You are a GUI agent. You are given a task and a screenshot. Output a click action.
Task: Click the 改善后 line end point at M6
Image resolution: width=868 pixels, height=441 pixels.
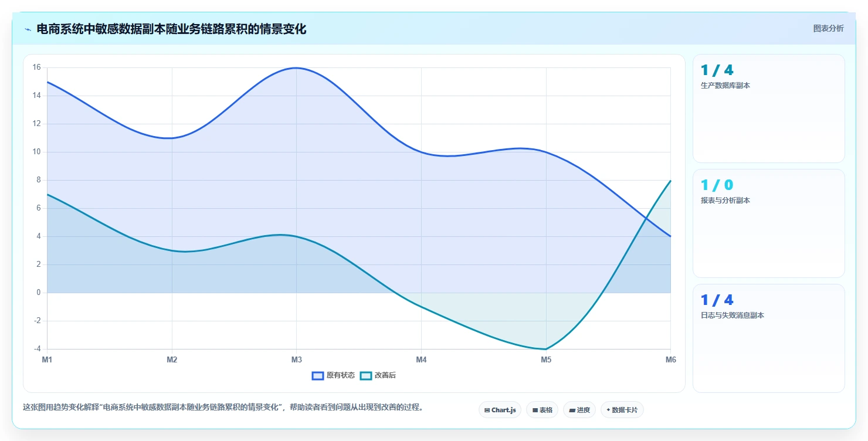pyautogui.click(x=670, y=181)
